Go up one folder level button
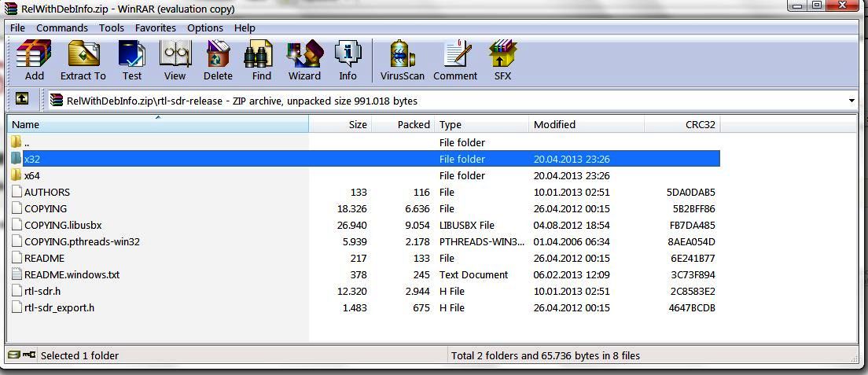The image size is (868, 375). (x=21, y=99)
